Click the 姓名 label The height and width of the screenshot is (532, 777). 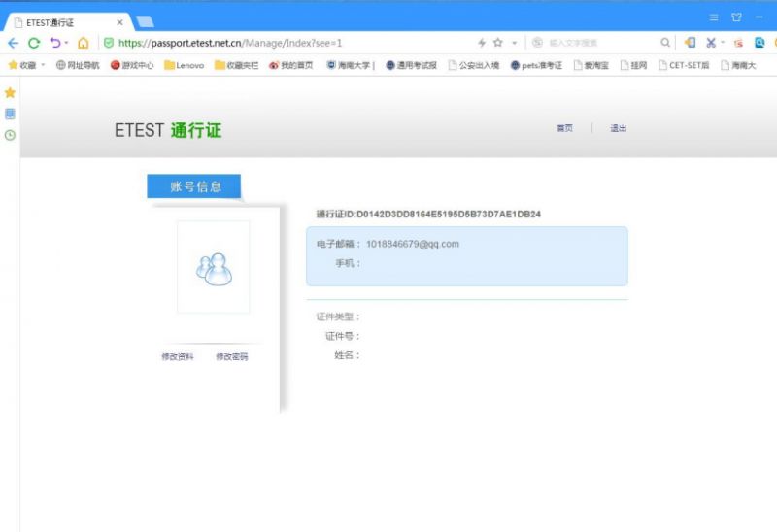(x=347, y=355)
